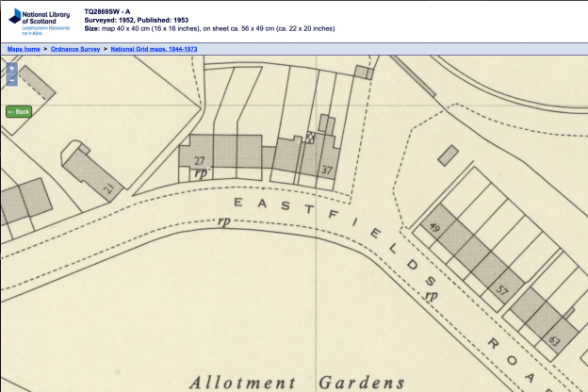Viewport: 588px width, 392px height.
Task: Zoom out of the map
Action: pos(11,81)
